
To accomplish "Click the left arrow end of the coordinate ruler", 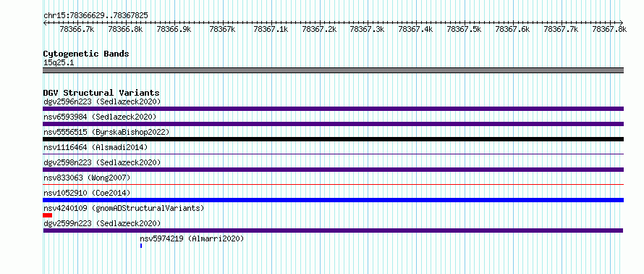I will [45, 22].
